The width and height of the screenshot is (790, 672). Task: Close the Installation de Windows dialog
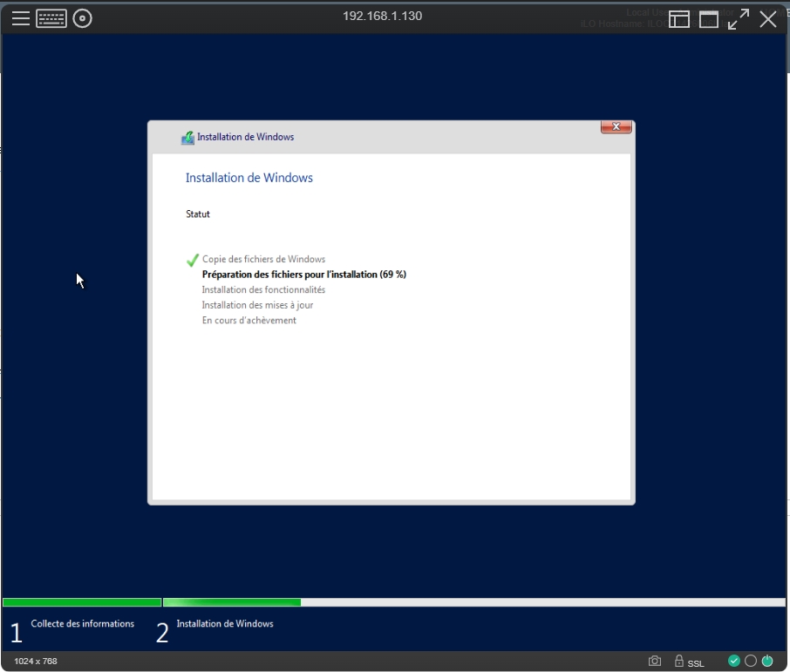[616, 127]
